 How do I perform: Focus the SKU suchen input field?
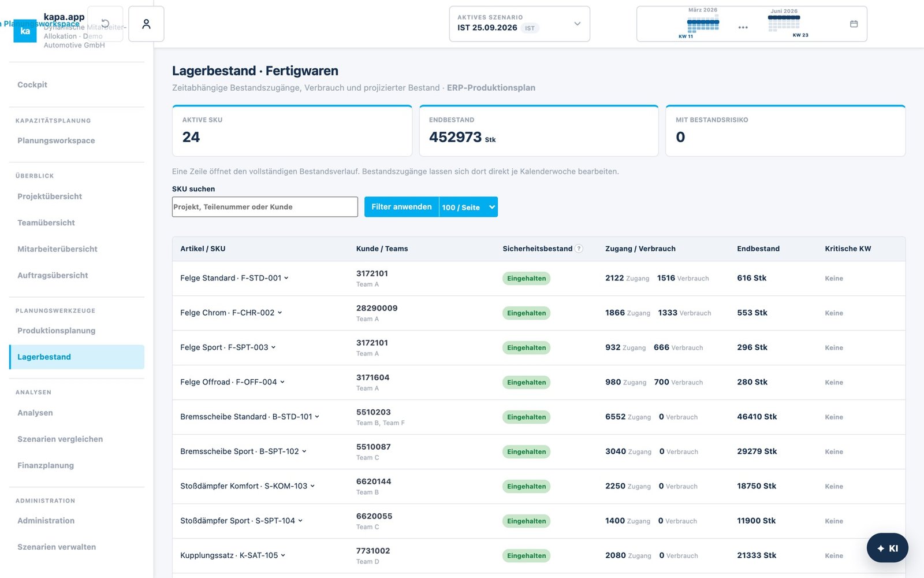265,207
